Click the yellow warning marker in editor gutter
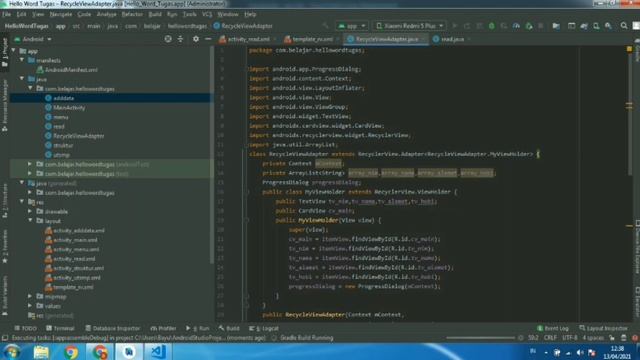 tap(629, 49)
